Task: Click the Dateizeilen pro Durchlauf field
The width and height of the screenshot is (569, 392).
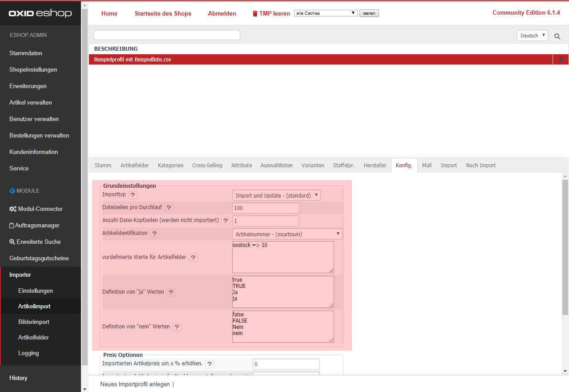Action: coord(266,208)
